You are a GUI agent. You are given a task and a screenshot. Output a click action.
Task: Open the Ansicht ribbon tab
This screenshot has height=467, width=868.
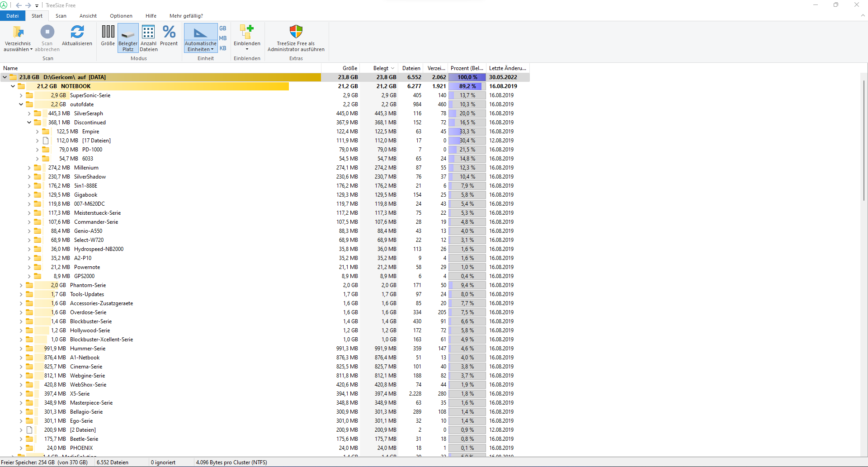point(88,16)
